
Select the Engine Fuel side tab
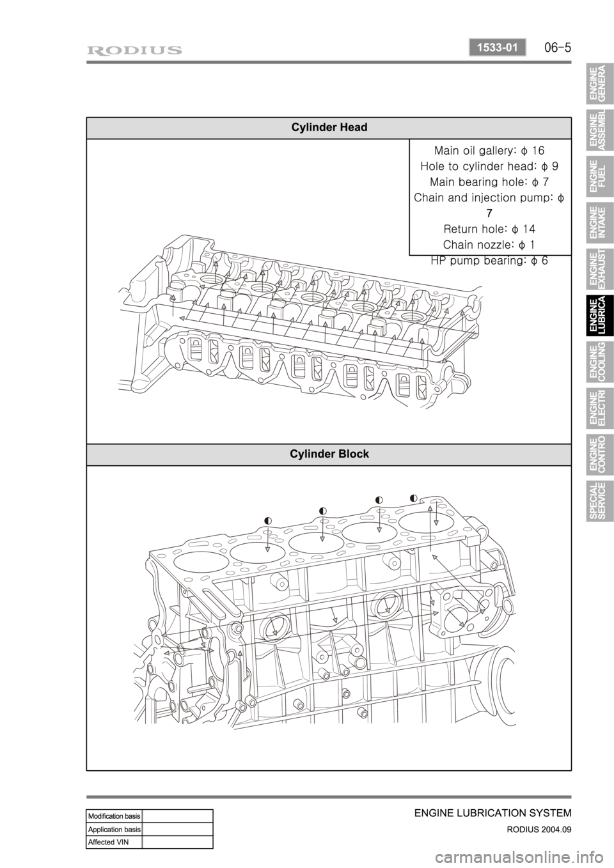(x=598, y=176)
